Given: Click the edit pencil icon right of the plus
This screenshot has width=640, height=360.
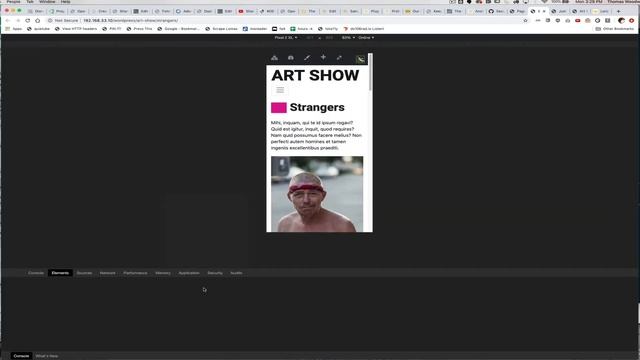Looking at the screenshot, I should pos(339,58).
